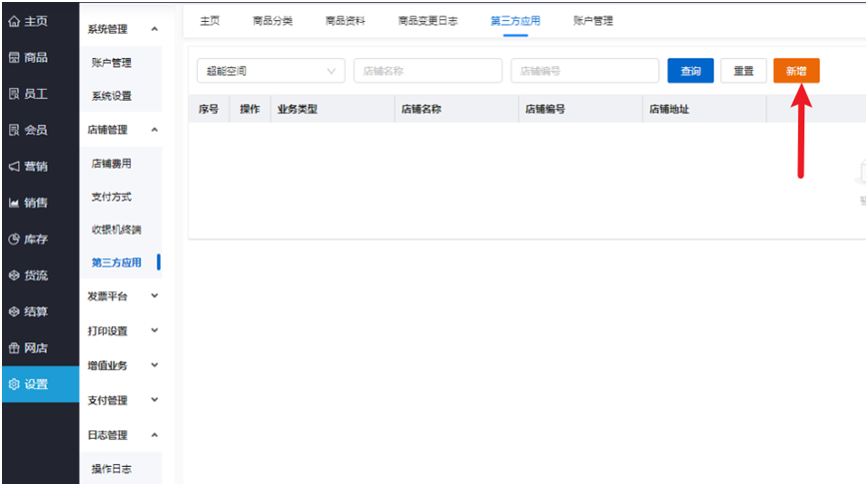Switch to the 商品分类 tab
868x486 pixels.
pos(273,21)
